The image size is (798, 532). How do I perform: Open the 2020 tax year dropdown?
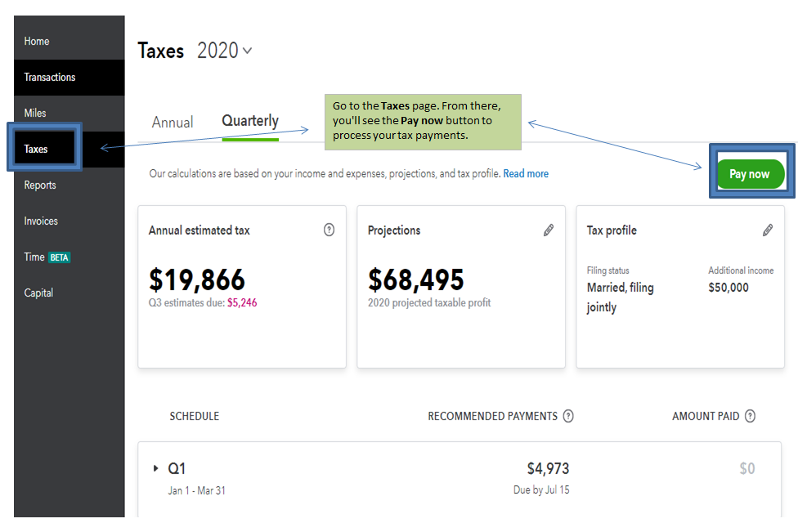pos(224,50)
